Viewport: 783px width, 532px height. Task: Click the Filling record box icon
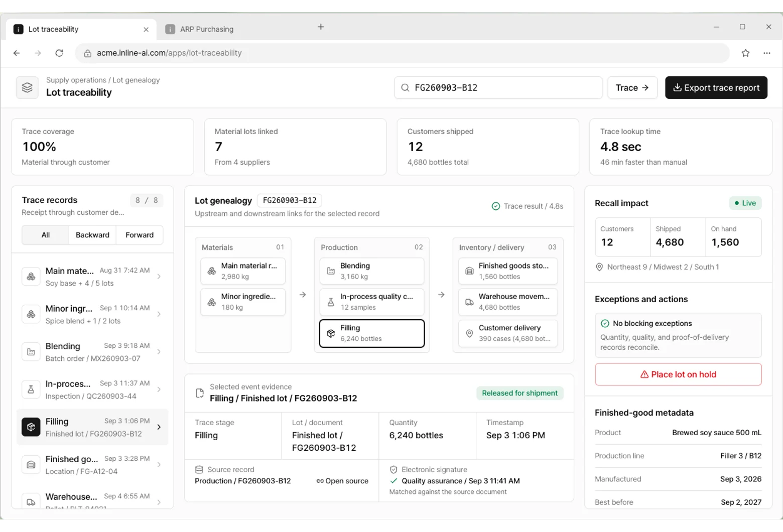[31, 427]
